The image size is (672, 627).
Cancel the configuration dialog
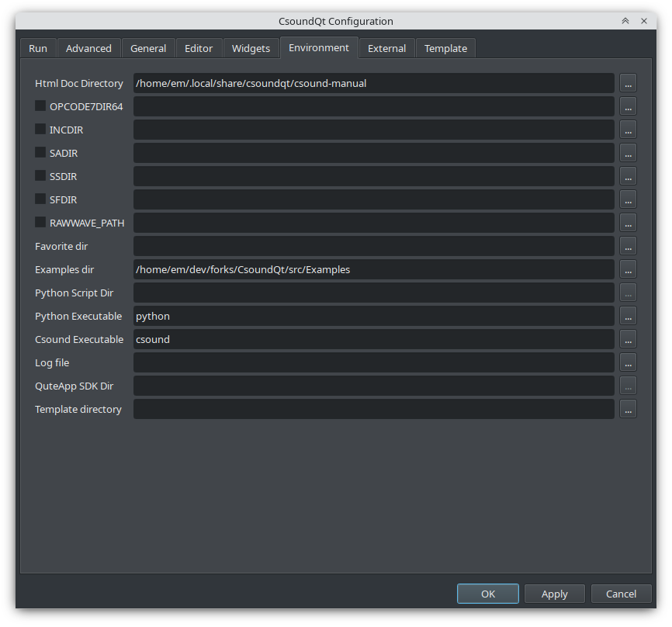click(621, 594)
